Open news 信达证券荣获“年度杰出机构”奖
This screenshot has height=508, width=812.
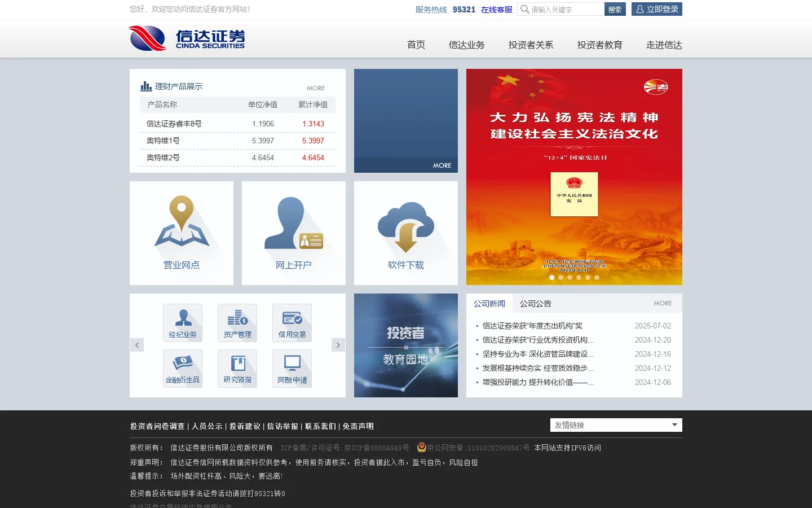(532, 326)
